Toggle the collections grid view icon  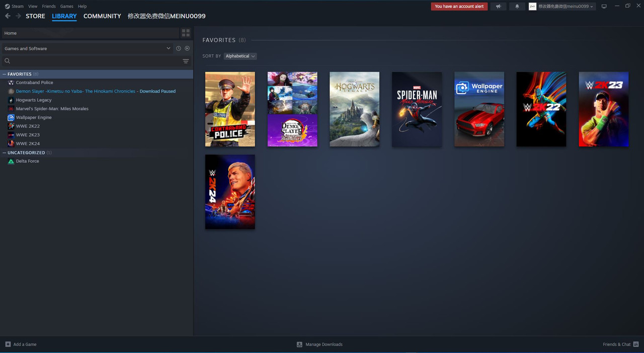[186, 33]
